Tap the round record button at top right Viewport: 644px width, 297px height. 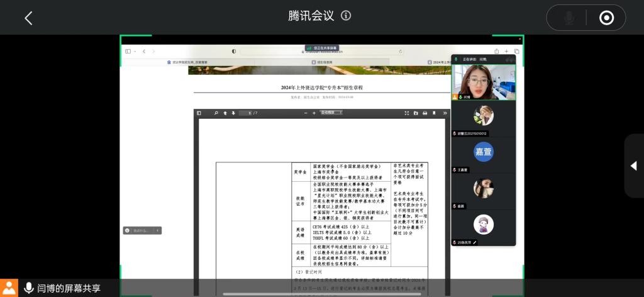[x=606, y=18]
